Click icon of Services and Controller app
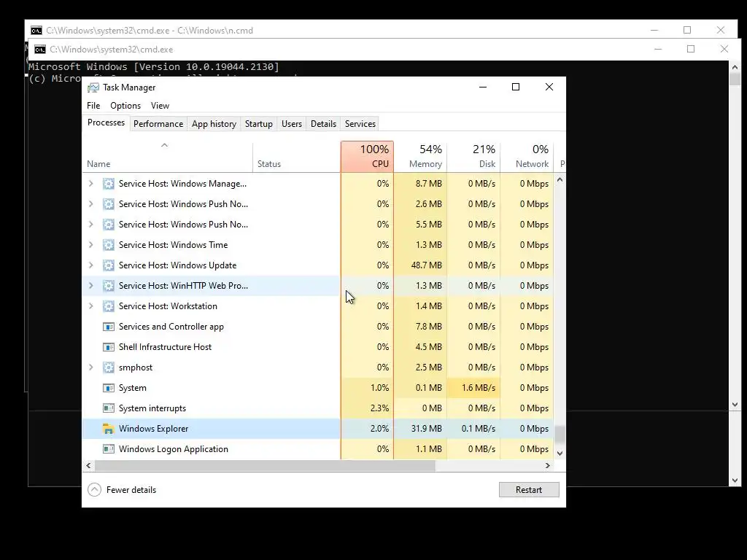The image size is (747, 560). [x=109, y=327]
